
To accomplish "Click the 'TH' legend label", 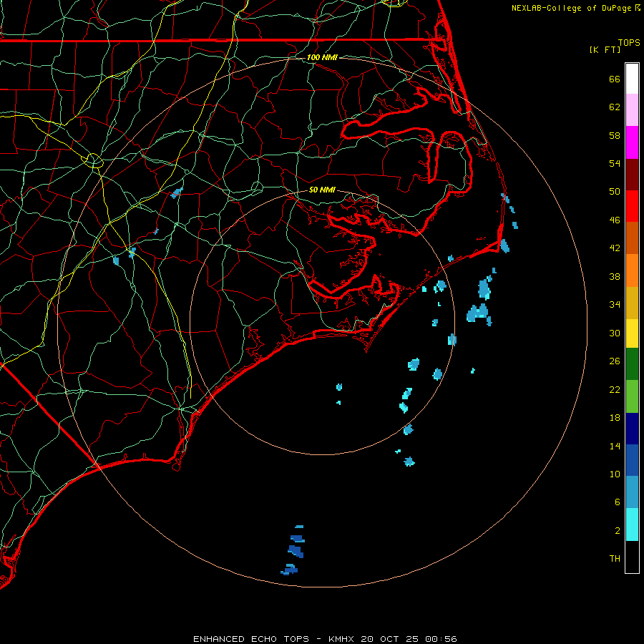I will pos(615,559).
